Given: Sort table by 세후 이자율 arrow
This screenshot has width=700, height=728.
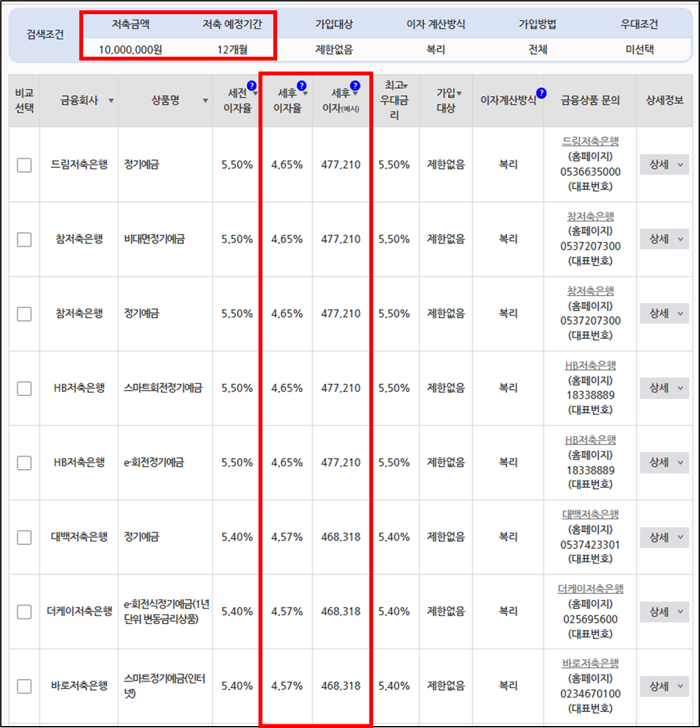Looking at the screenshot, I should [305, 94].
